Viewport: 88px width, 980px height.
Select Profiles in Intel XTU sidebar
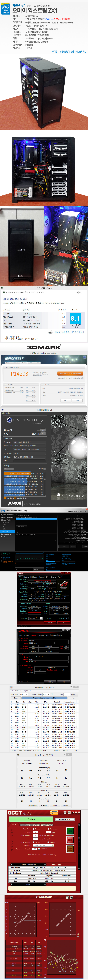pyautogui.click(x=4, y=537)
